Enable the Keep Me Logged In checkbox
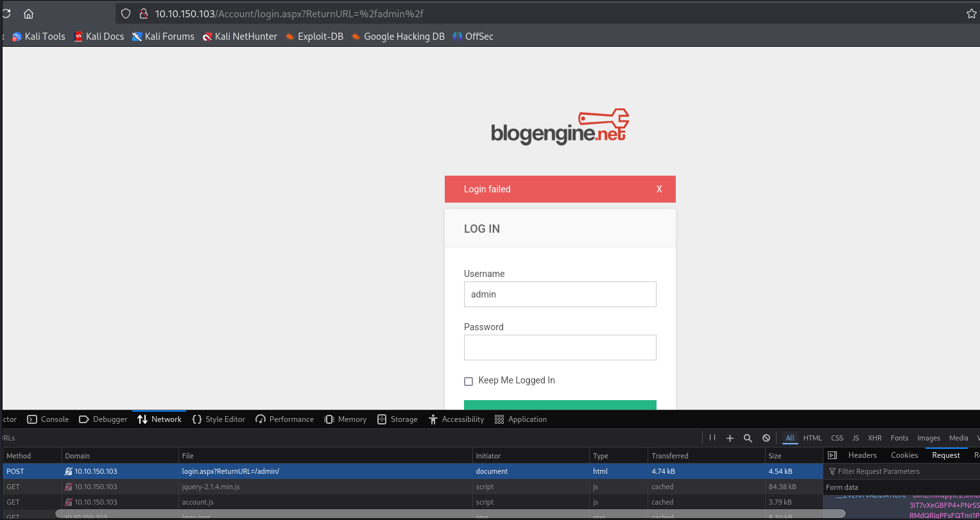 469,382
